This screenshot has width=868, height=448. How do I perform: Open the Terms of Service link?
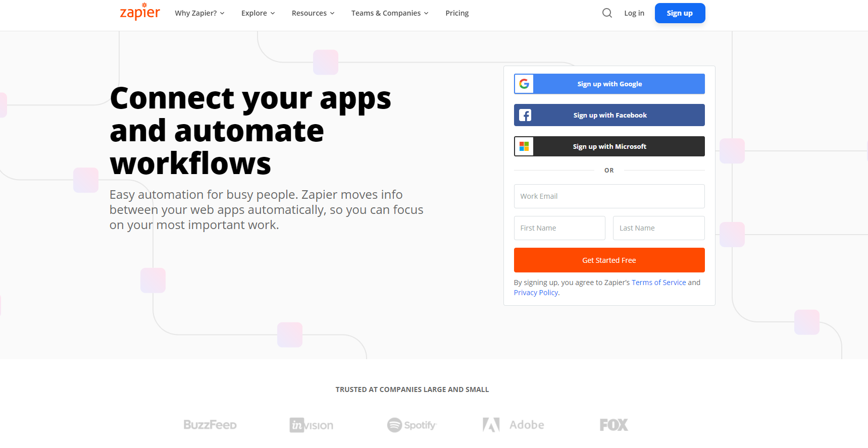[658, 283]
